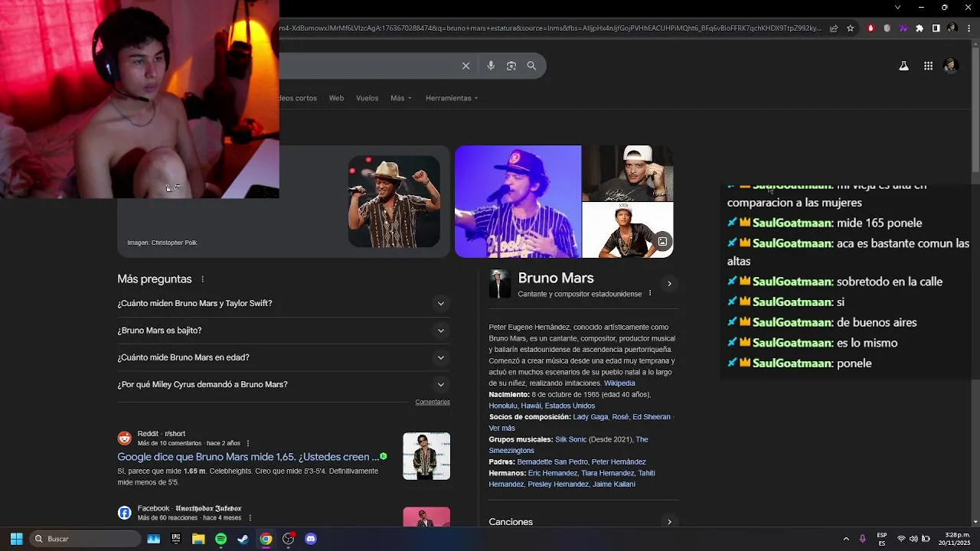The width and height of the screenshot is (980, 551).
Task: Expand Bruno Mars knowledge panel arrow
Action: tap(669, 284)
